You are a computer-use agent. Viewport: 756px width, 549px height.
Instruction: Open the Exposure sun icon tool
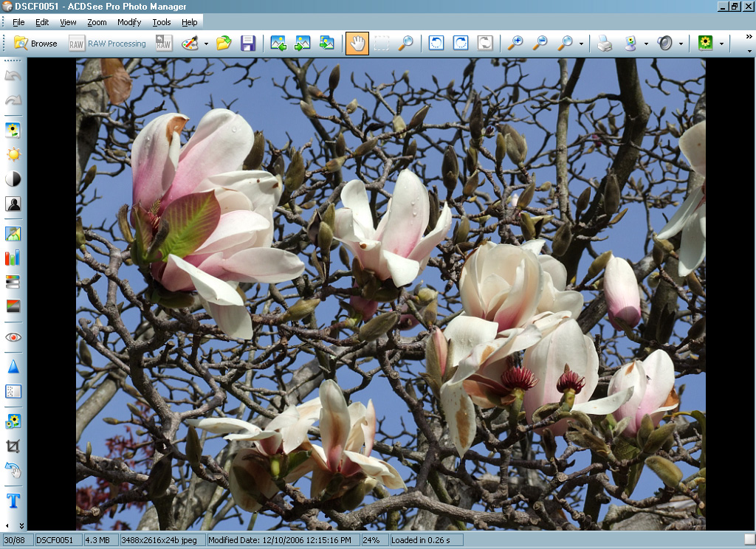tap(13, 154)
